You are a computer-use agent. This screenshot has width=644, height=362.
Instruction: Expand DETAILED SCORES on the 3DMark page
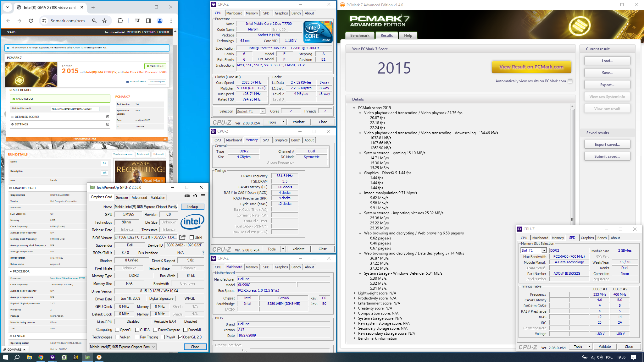click(108, 117)
